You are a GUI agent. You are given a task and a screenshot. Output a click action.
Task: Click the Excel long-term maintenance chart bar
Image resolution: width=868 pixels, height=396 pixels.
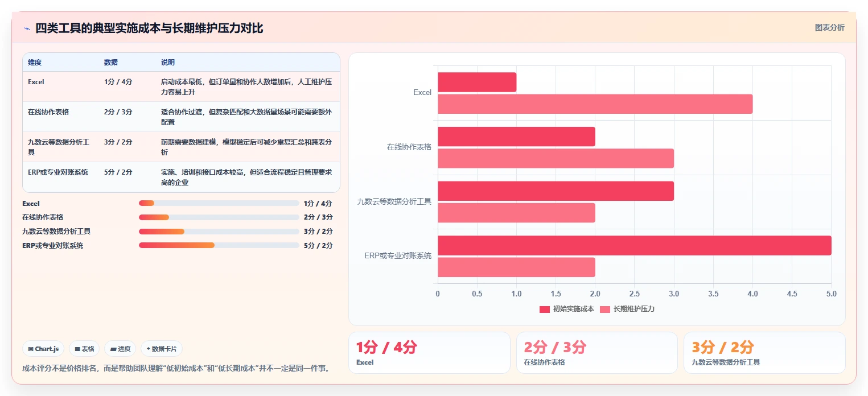click(x=595, y=104)
